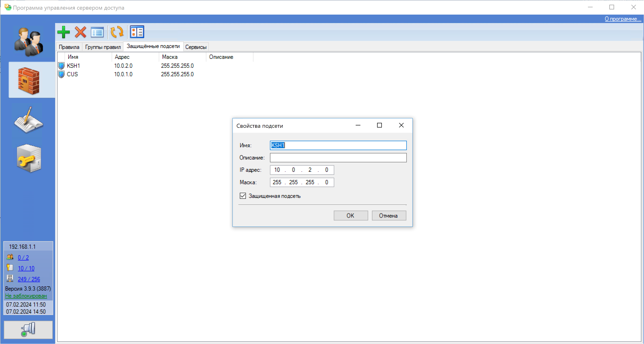Uncheck the Защищенная подсеть checkbox

click(x=243, y=196)
